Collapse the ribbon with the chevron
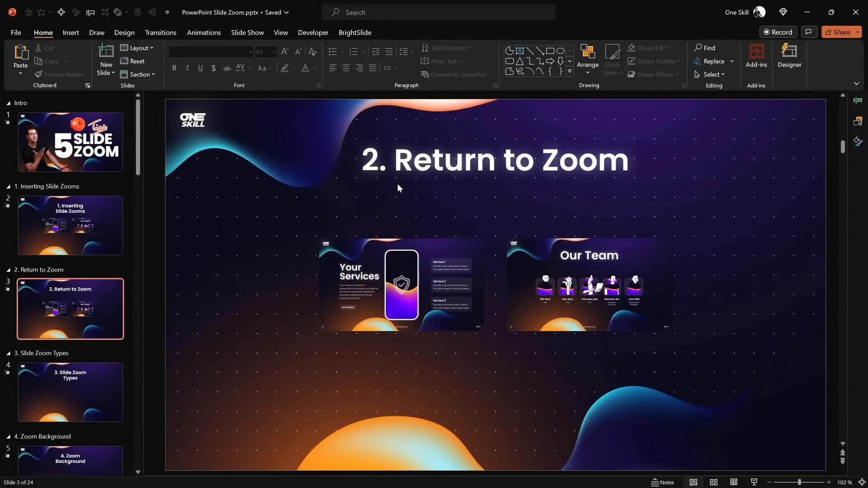 pyautogui.click(x=856, y=84)
